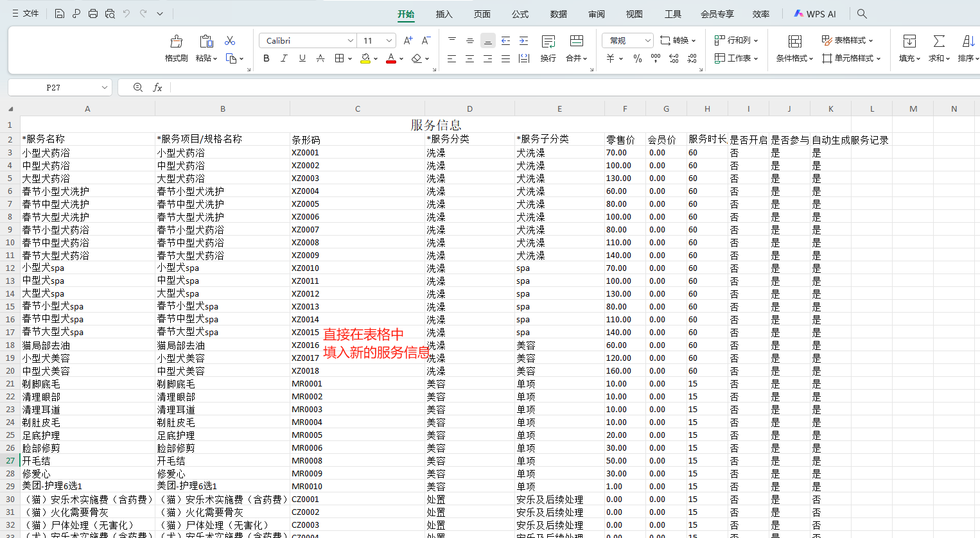Click the Sum (求和) sigma icon
980x538 pixels.
pos(939,41)
